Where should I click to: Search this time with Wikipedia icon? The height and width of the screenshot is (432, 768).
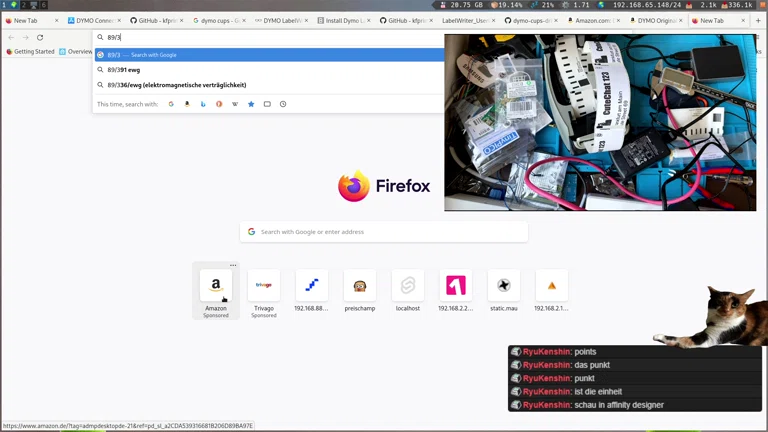(235, 104)
